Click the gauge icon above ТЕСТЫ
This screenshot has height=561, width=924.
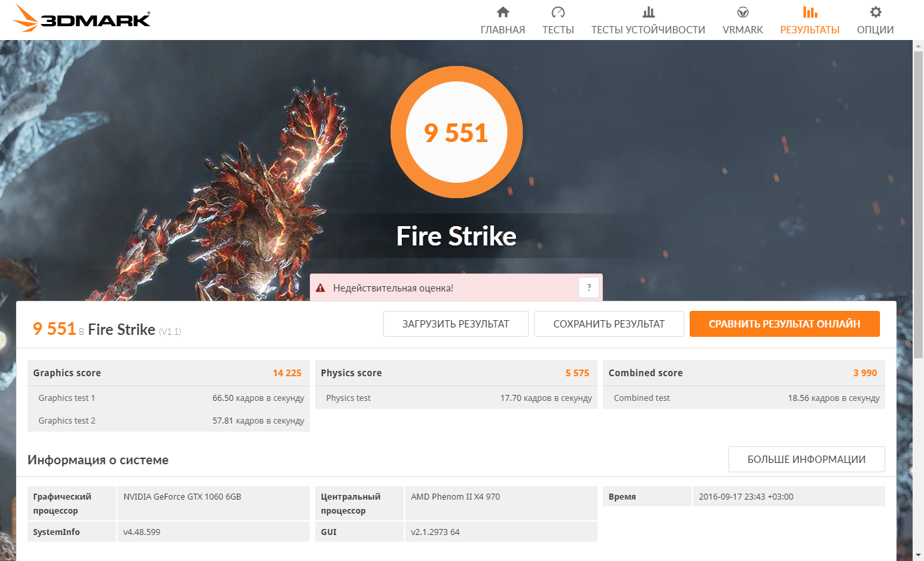click(x=558, y=12)
